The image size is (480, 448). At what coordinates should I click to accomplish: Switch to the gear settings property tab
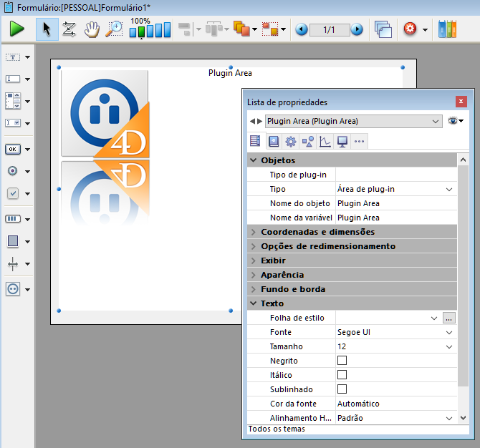click(290, 141)
